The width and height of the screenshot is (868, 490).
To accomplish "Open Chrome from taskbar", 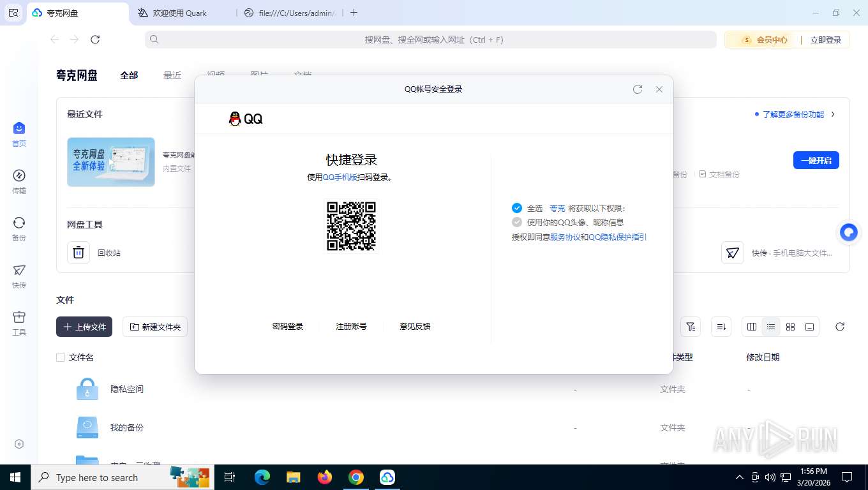I will click(x=356, y=477).
